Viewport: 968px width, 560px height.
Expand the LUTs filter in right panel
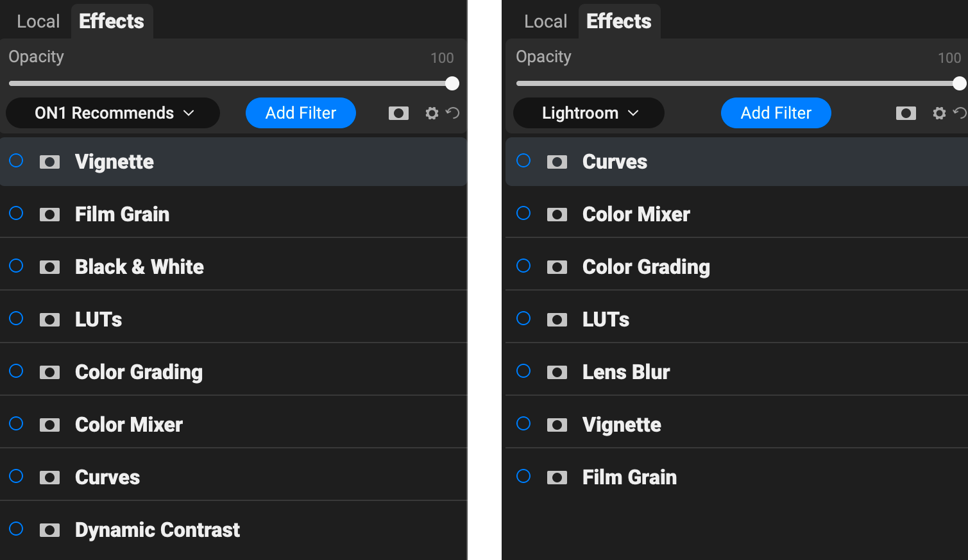tap(736, 319)
